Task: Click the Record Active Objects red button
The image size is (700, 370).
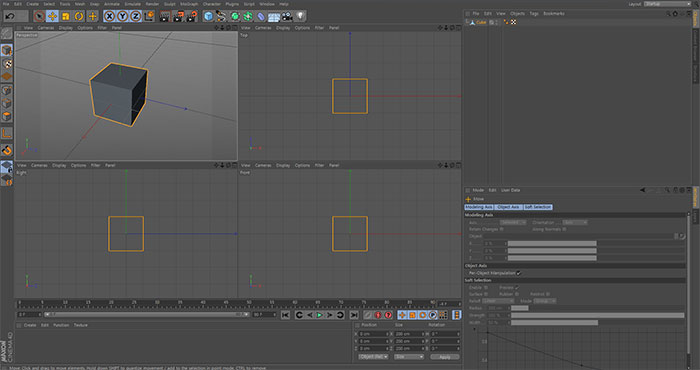Action: pos(378,315)
